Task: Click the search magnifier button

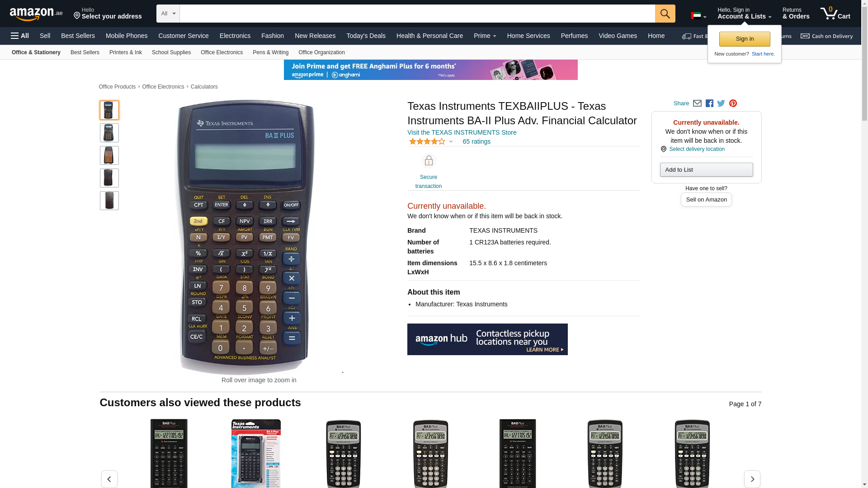Action: (x=665, y=14)
